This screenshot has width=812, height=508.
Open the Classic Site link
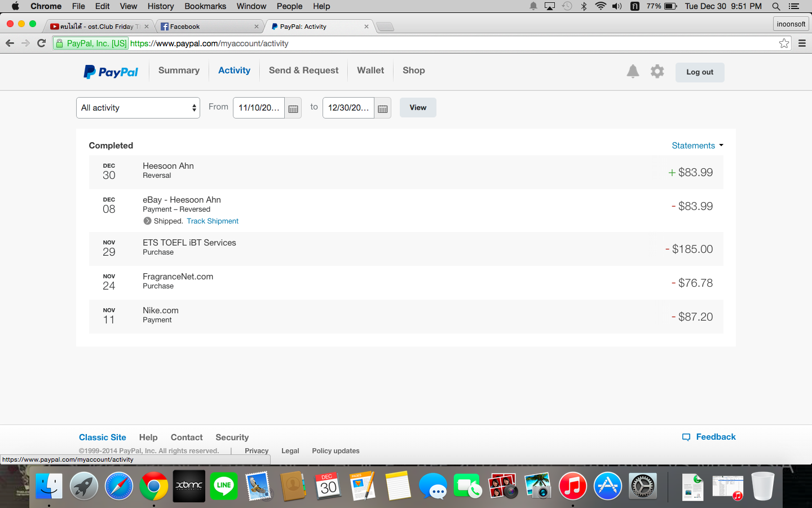(103, 437)
